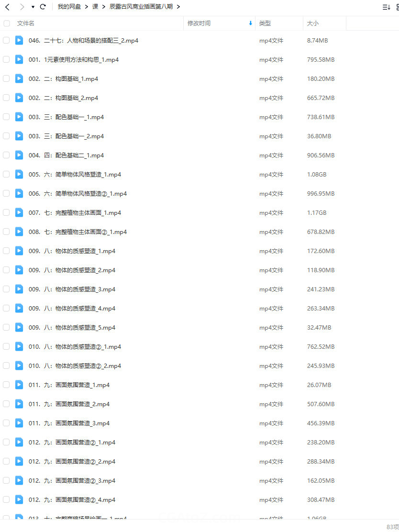
Task: Expand the chevron after 辰露古风商业插画第八期
Action: point(178,7)
